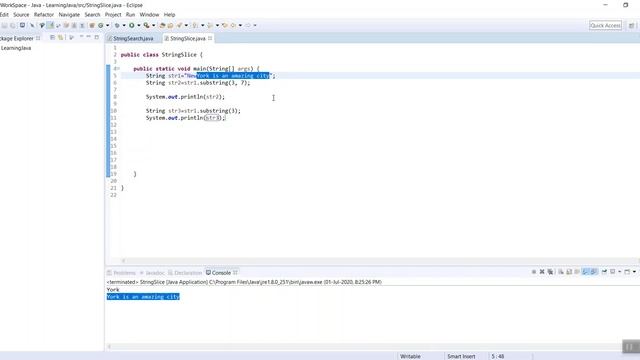Image resolution: width=640 pixels, height=360 pixels.
Task: Open the Open Console dropdown arrow
Action: [634, 272]
